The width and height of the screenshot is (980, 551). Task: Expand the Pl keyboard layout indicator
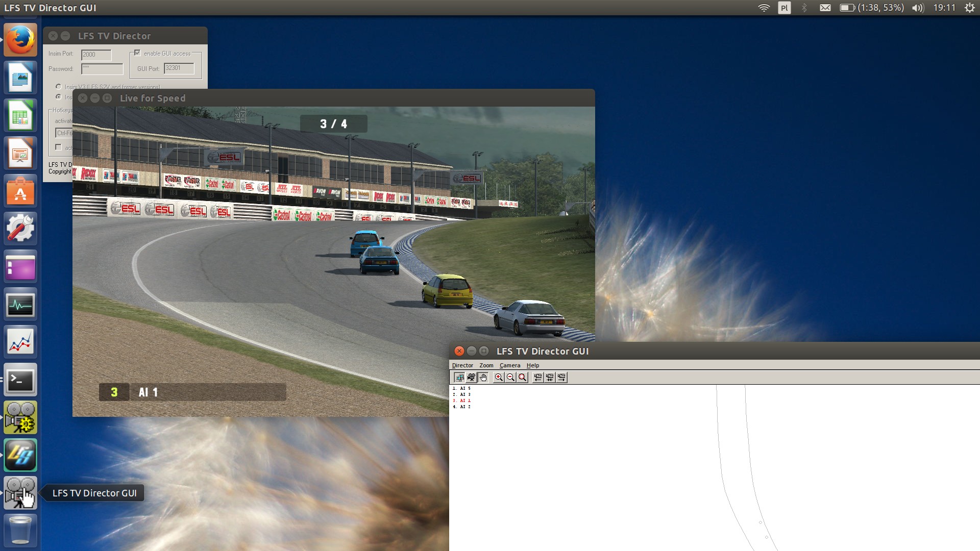tap(784, 8)
